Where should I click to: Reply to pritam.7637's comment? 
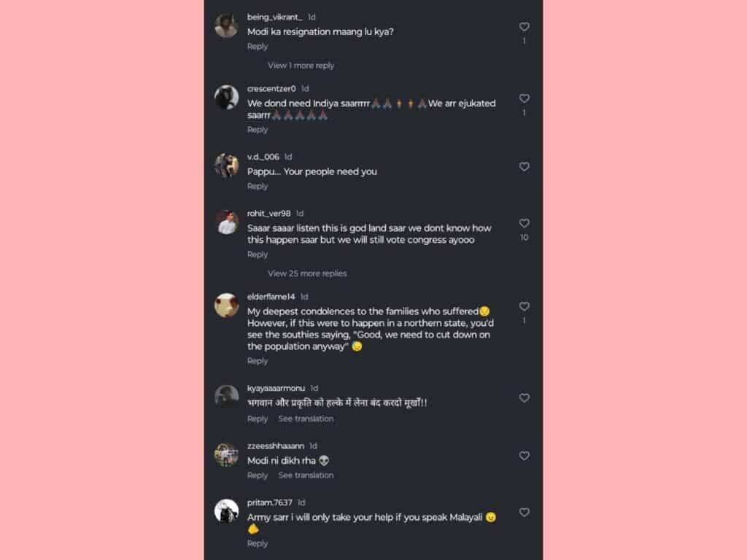click(258, 543)
